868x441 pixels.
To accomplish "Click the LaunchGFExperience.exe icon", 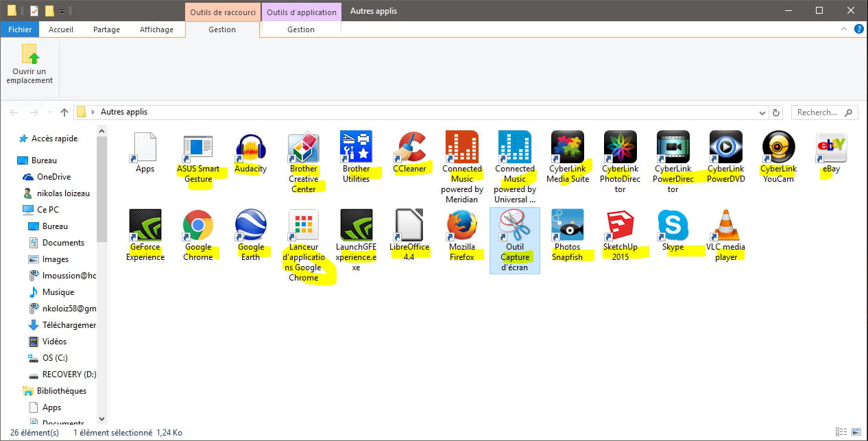I will coord(356,225).
